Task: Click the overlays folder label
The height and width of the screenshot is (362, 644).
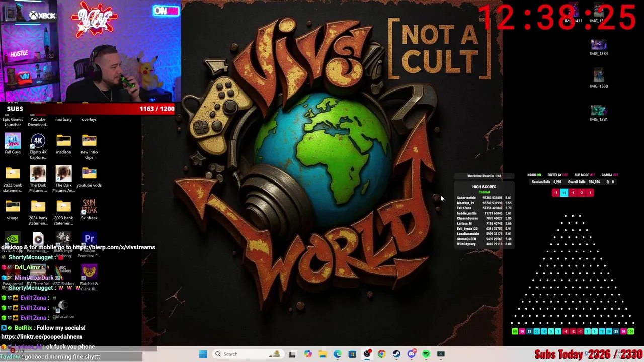Action: click(89, 119)
